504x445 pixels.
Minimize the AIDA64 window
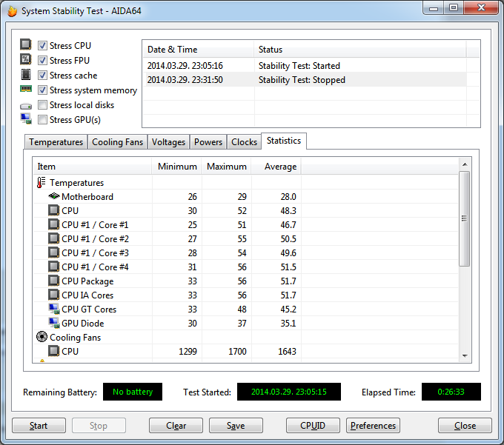click(434, 8)
